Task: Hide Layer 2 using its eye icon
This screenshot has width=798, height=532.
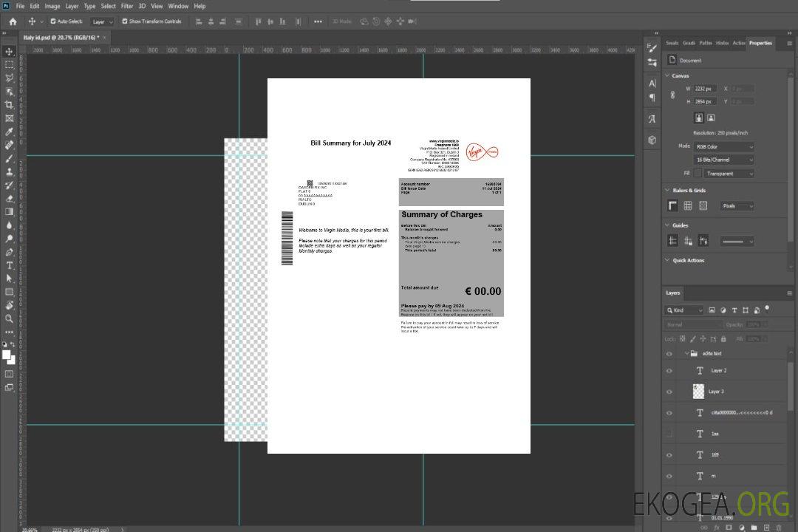Action: tap(669, 371)
